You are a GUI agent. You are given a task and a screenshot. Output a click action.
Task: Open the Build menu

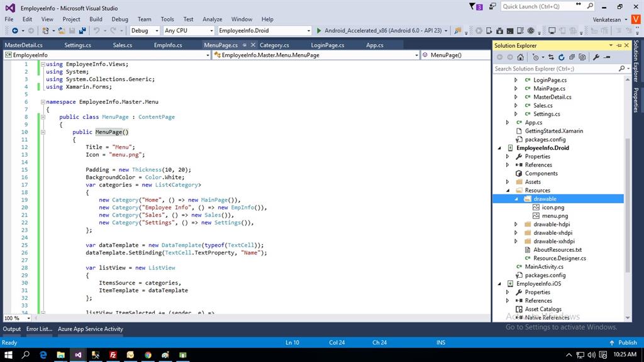96,20
